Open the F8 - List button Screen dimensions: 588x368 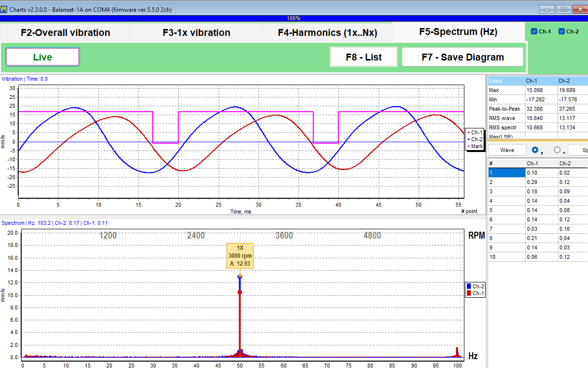click(x=363, y=57)
